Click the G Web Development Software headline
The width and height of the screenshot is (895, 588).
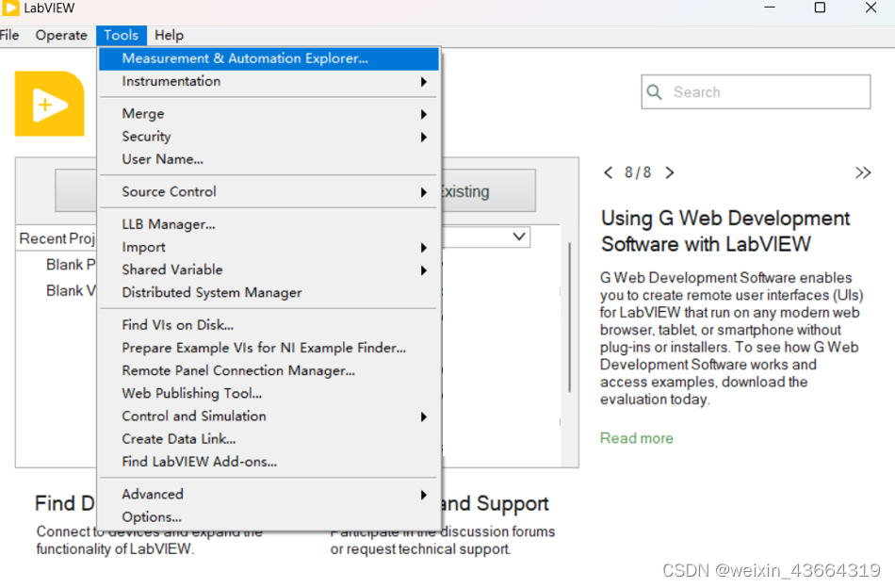725,231
